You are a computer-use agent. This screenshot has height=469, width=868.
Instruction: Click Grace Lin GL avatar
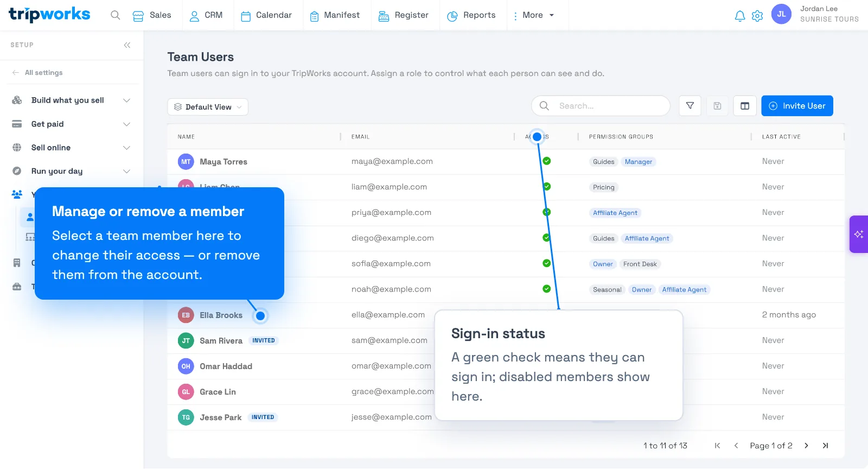click(x=186, y=392)
